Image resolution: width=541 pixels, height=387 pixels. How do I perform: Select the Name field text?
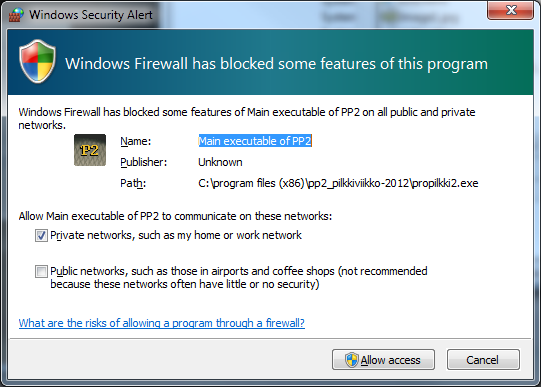(x=255, y=141)
